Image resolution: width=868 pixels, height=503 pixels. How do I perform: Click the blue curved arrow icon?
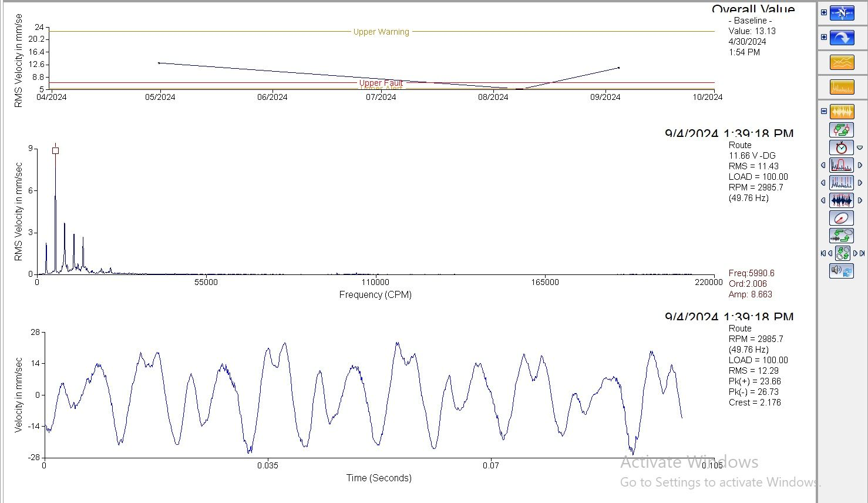pos(842,38)
